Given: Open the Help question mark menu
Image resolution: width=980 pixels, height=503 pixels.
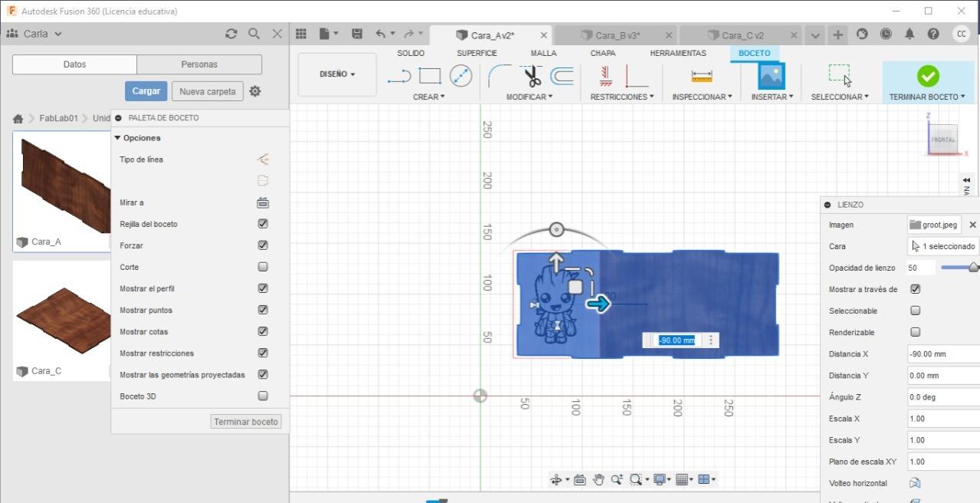Looking at the screenshot, I should [x=933, y=34].
